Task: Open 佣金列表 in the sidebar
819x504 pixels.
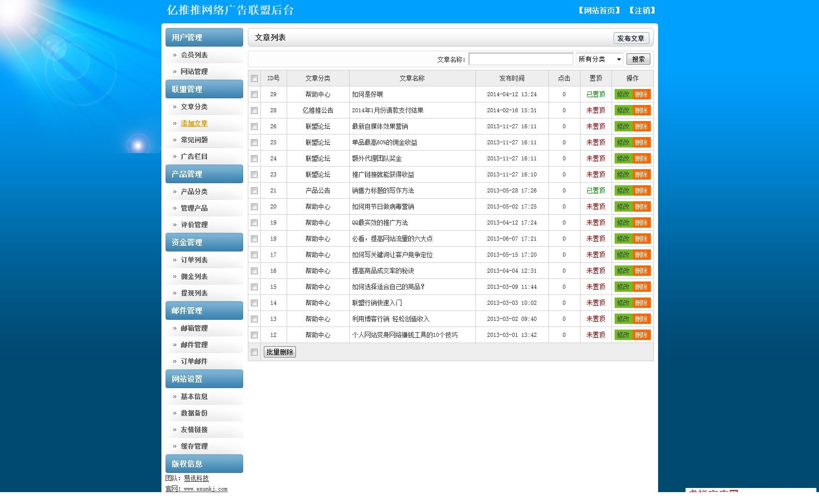Action: [194, 276]
